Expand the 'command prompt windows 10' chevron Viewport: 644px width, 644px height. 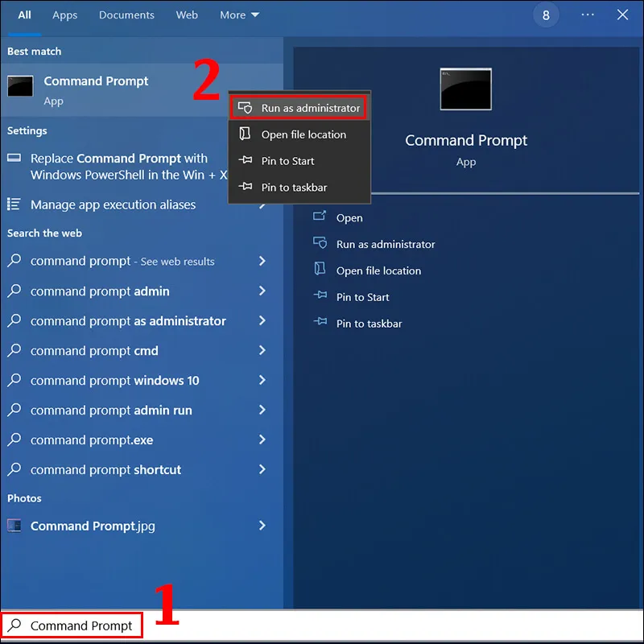coord(262,380)
